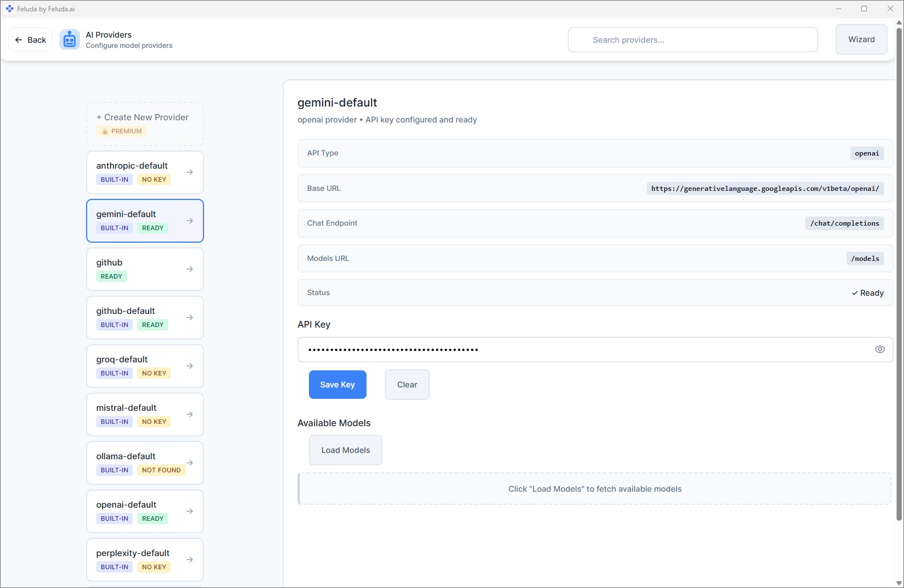Click the arrow on perplexity-default card
This screenshot has width=904, height=588.
pos(190,560)
